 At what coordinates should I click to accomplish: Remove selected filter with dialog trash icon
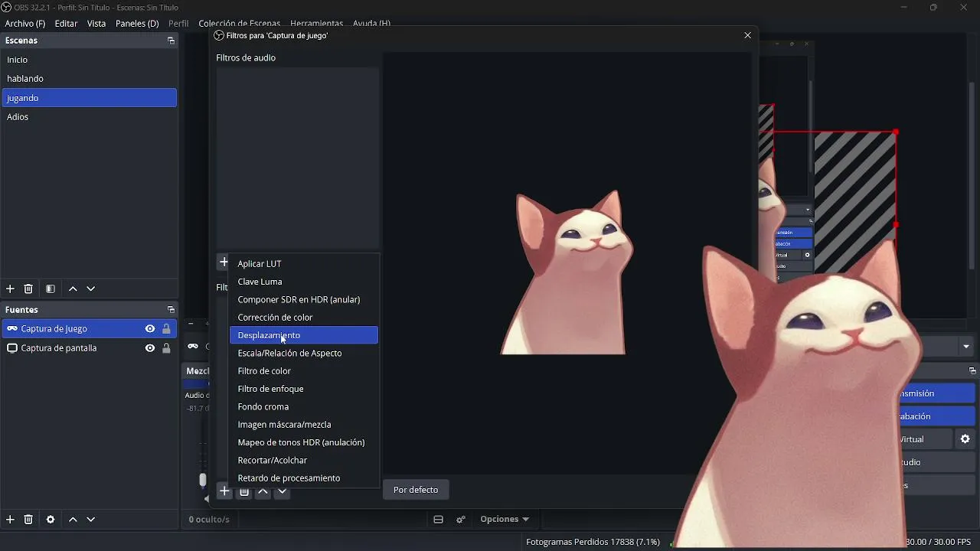tap(244, 493)
